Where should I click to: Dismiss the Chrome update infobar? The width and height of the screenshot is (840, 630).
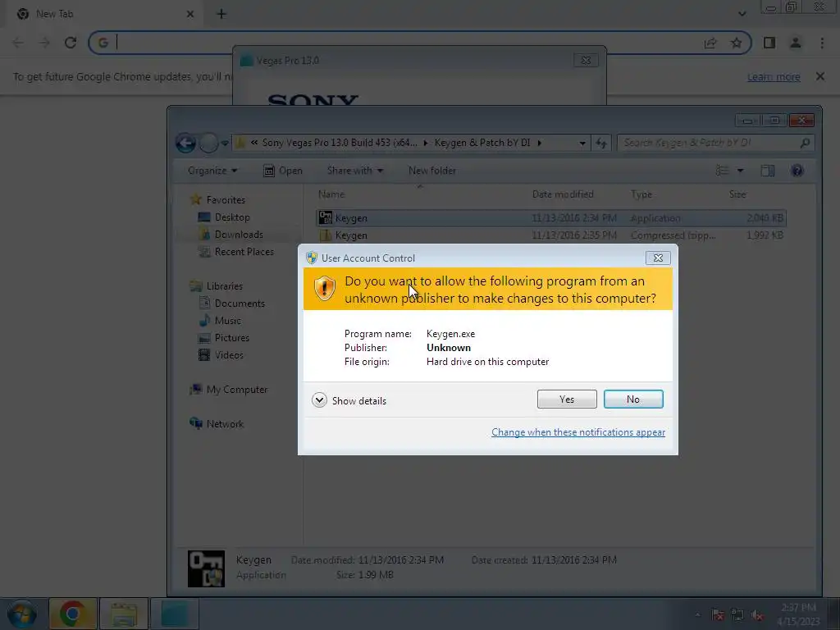820,76
